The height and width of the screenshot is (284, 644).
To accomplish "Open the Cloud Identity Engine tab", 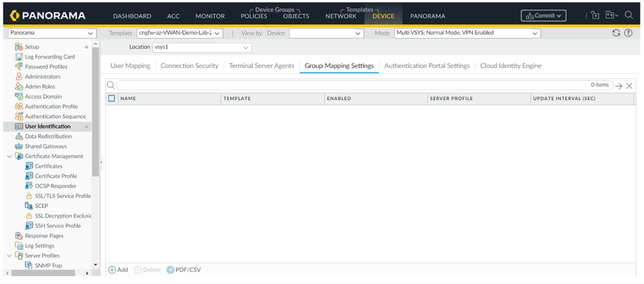I will (511, 66).
